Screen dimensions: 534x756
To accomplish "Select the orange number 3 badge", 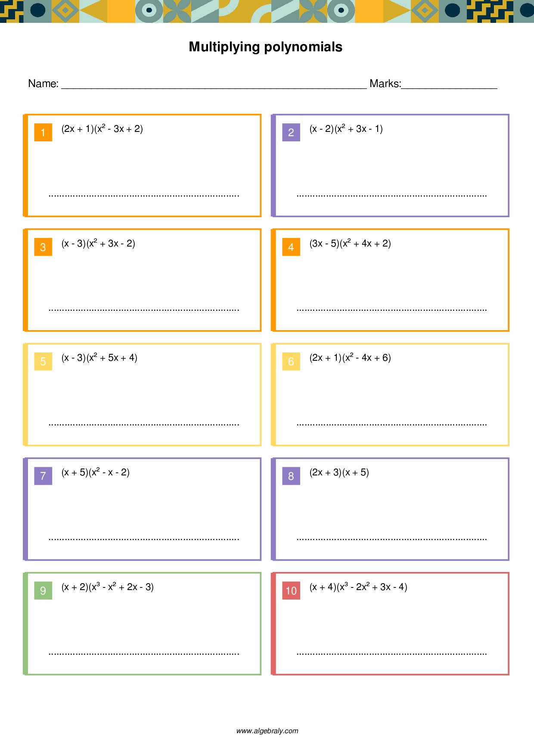I will [43, 247].
